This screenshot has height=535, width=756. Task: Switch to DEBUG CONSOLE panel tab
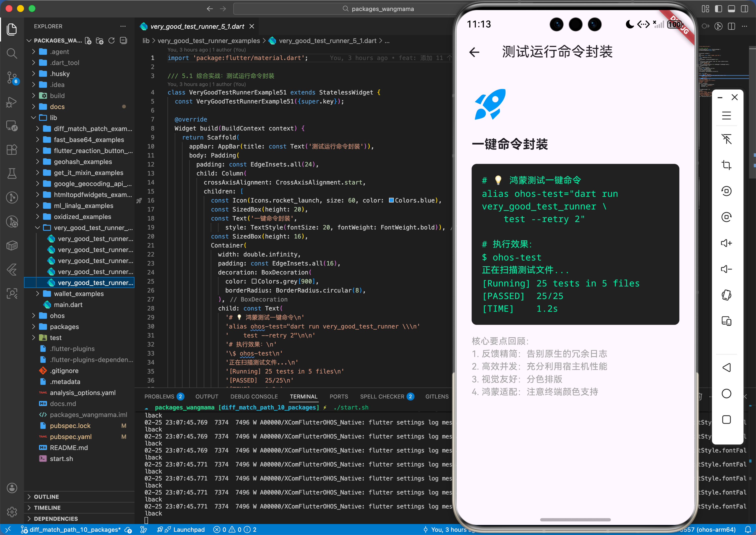coord(254,396)
